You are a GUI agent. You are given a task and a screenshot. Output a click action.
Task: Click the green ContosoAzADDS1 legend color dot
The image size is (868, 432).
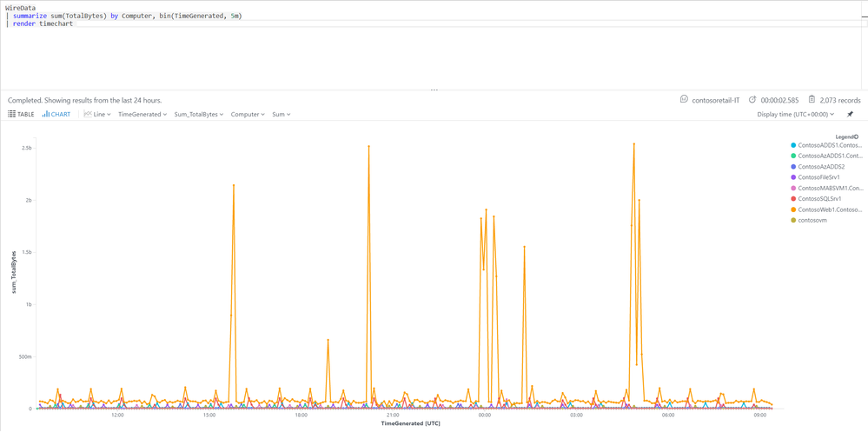coord(793,156)
